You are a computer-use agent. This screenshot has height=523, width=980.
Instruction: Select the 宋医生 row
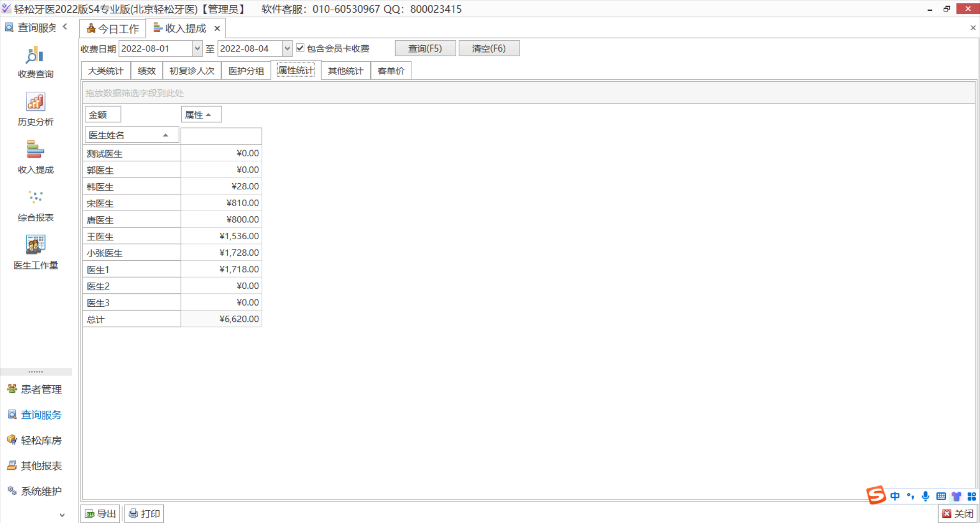pyautogui.click(x=132, y=203)
